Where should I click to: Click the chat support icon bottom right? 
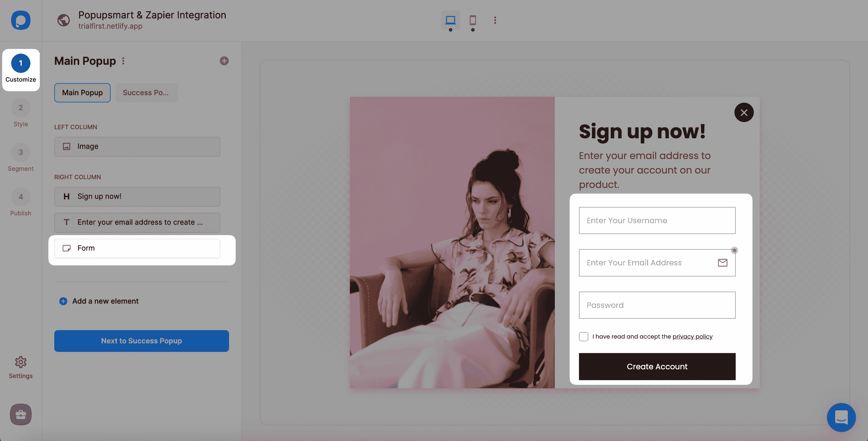click(x=841, y=418)
